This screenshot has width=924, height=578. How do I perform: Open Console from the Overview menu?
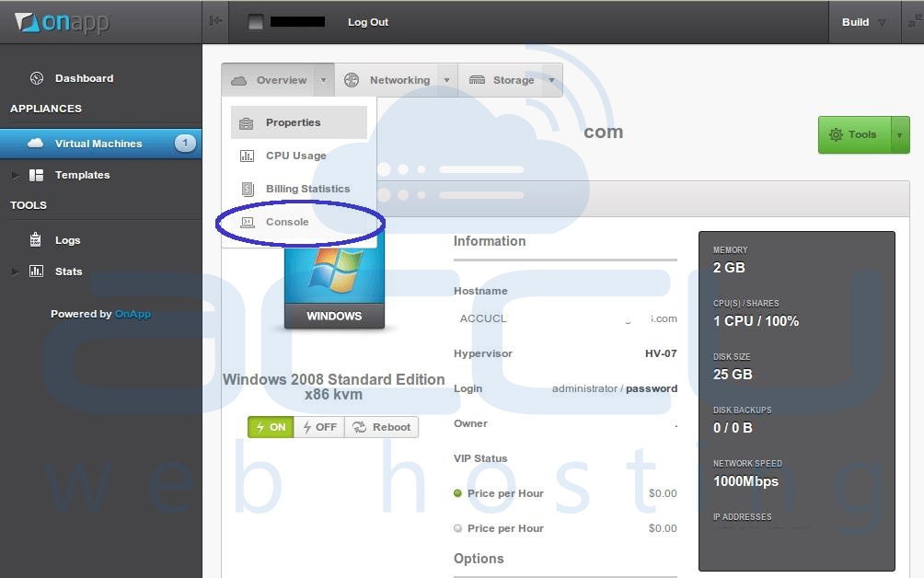point(299,222)
